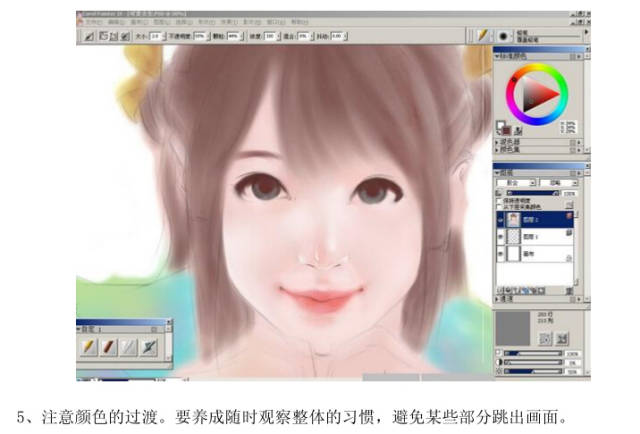Viewport: 640px width, 434px height.
Task: Click the directional grain icon in paper panel
Action: [562, 338]
